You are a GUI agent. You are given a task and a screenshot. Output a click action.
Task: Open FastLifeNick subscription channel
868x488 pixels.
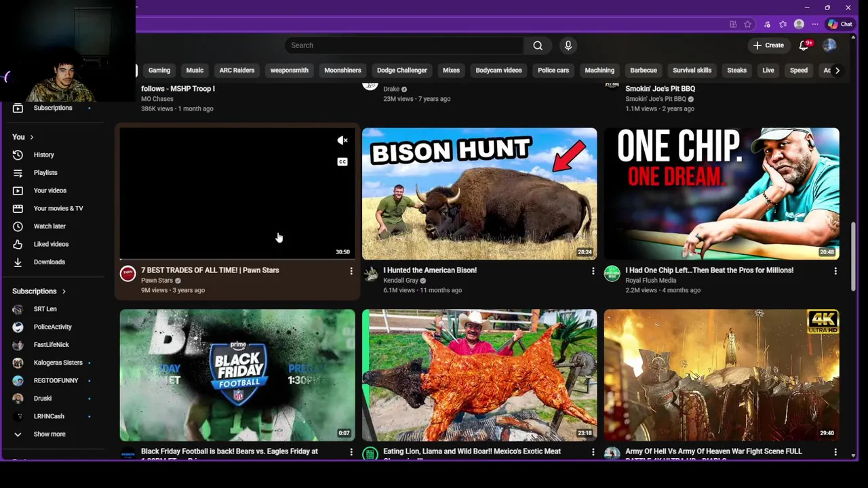[51, 345]
